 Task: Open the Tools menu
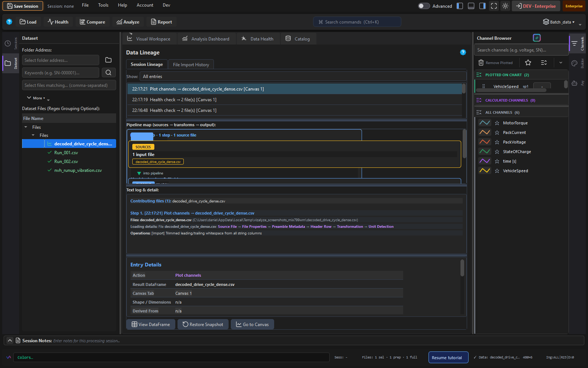click(x=103, y=5)
